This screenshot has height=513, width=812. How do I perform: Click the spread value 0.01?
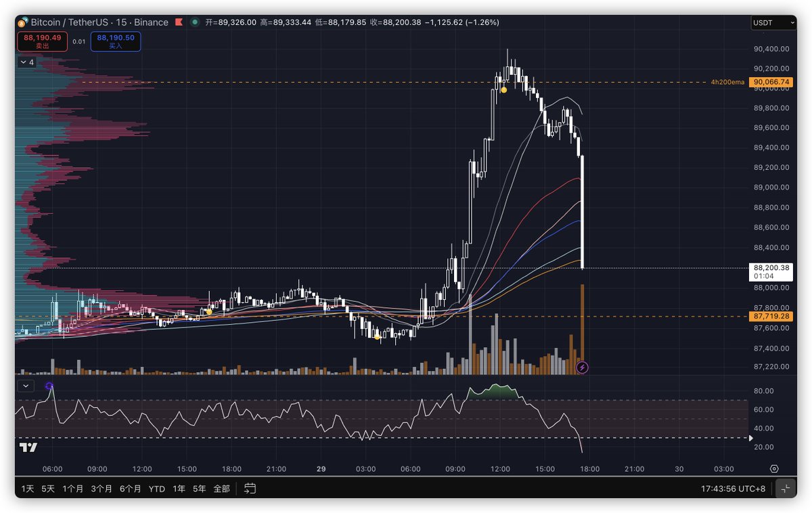tap(78, 41)
